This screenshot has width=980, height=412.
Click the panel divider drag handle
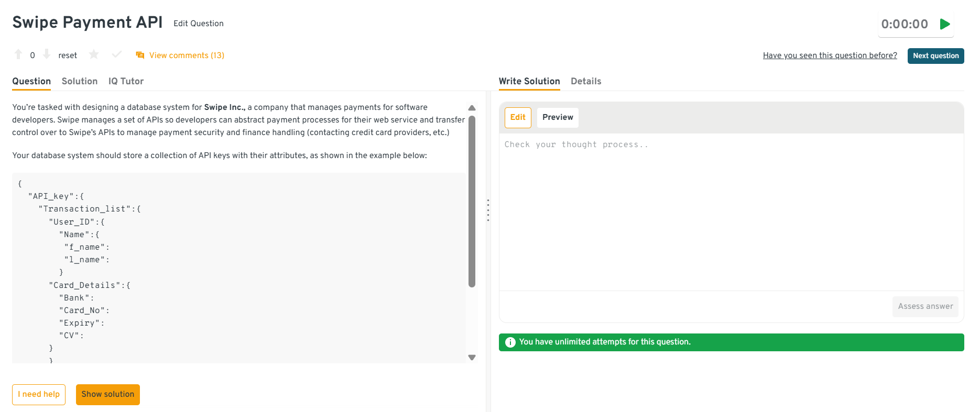(488, 210)
